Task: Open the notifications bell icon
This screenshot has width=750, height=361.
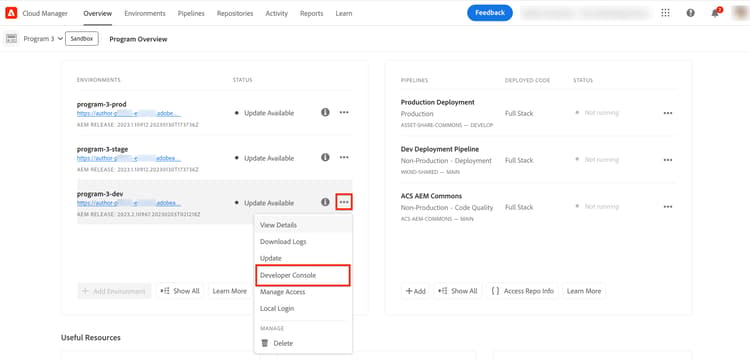Action: click(716, 13)
